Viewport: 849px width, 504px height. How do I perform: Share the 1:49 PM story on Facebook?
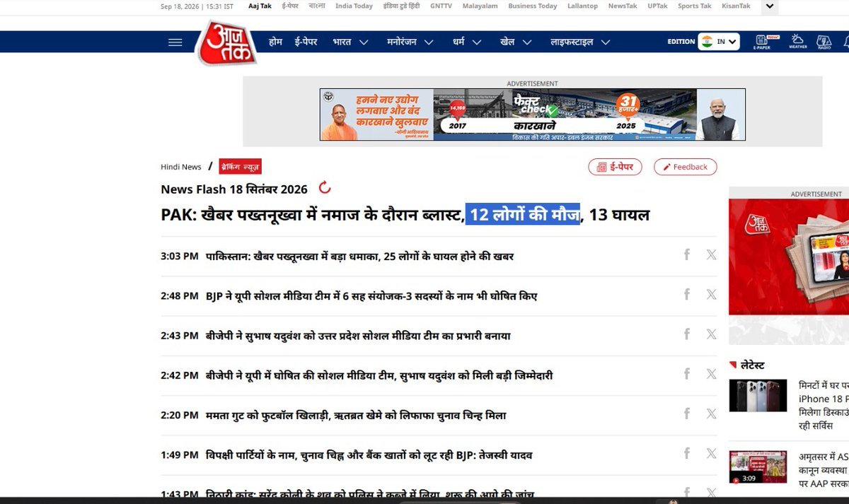point(687,453)
